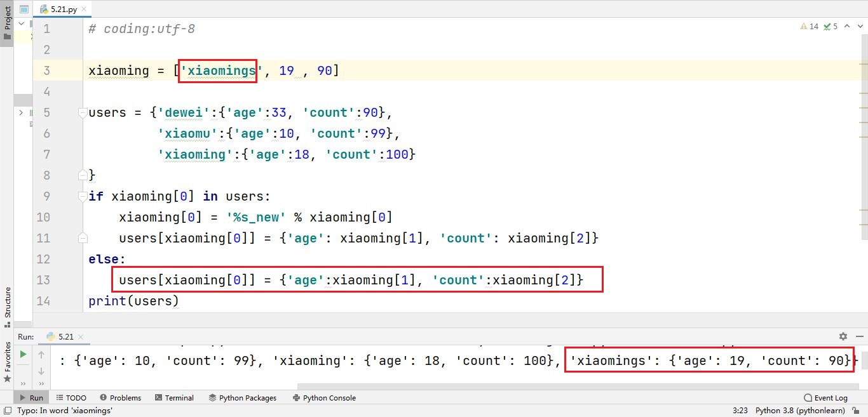This screenshot has width=868, height=417.
Task: Open the Project tool window stripe
Action: [x=7, y=22]
